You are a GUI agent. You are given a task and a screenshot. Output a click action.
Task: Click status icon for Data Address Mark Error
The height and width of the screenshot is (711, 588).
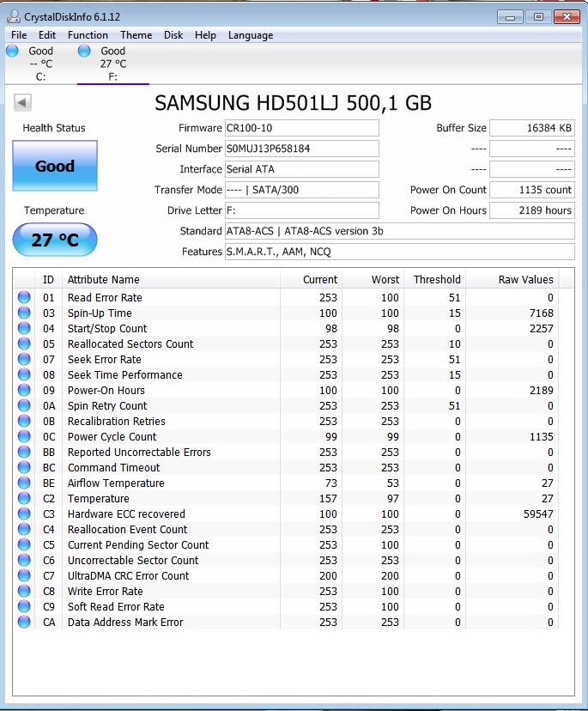tap(24, 622)
